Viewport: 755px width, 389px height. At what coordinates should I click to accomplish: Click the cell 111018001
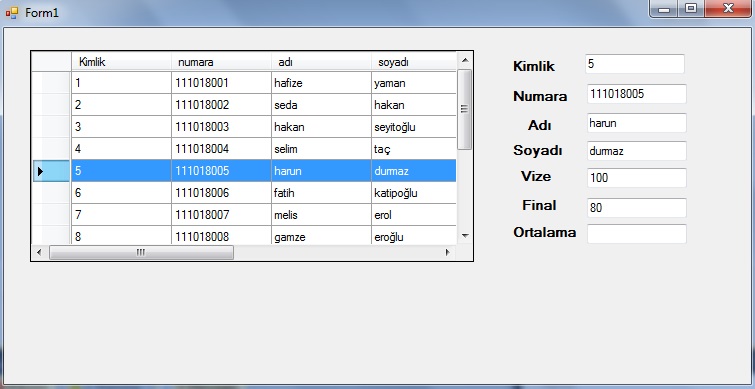tap(221, 83)
